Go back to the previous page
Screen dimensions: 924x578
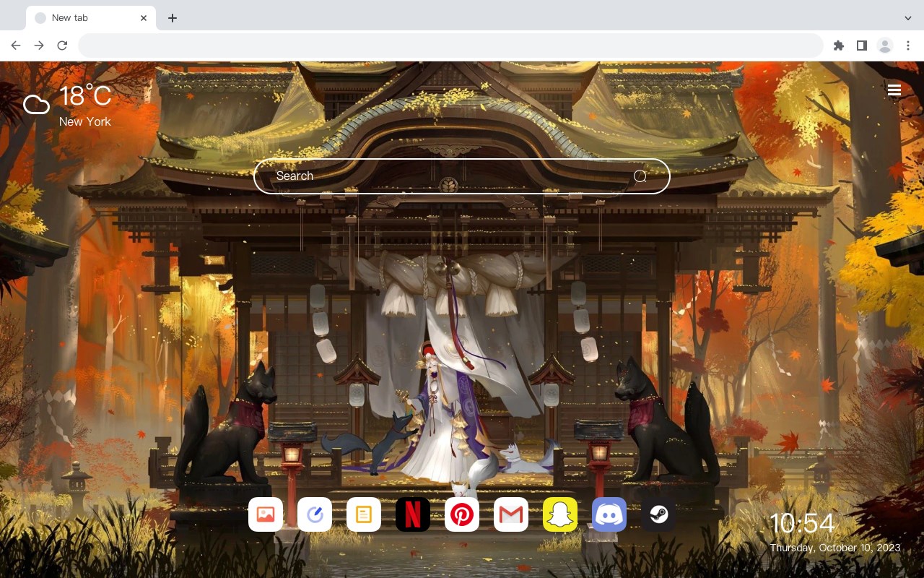16,46
